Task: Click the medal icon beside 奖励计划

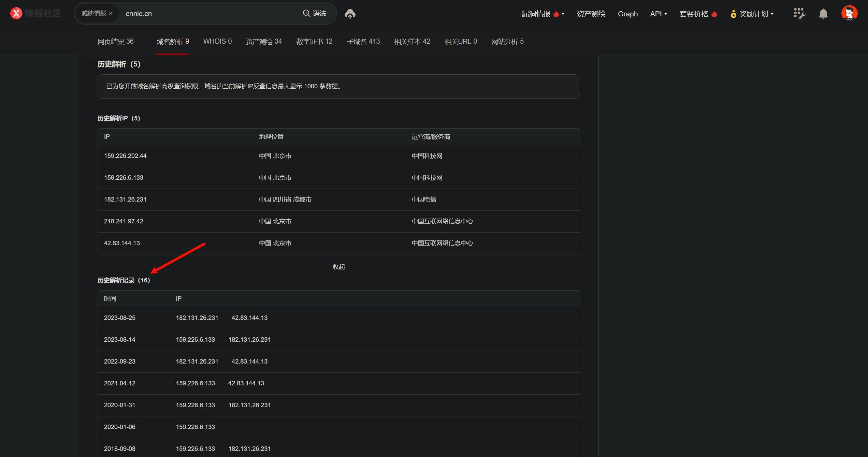Action: pyautogui.click(x=733, y=14)
